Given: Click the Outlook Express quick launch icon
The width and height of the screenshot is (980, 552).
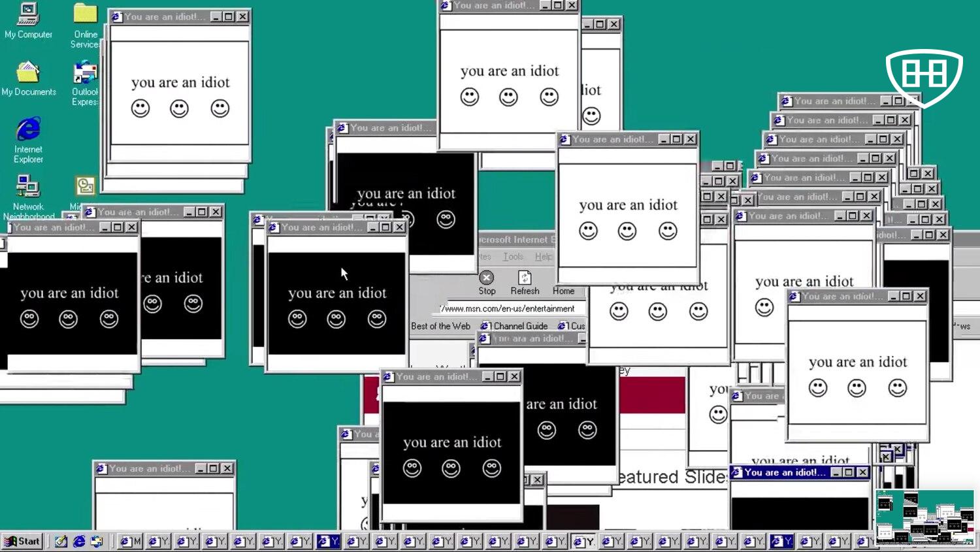Looking at the screenshot, I should [x=97, y=542].
